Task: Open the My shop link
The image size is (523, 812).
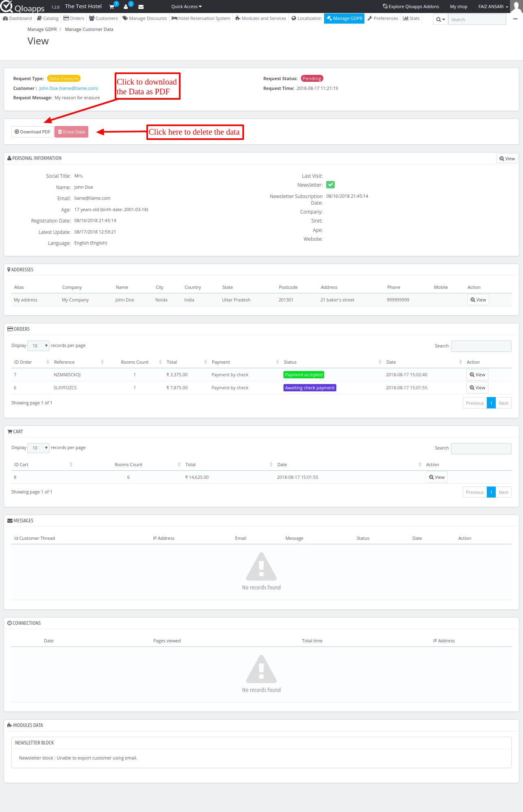Action: [458, 7]
